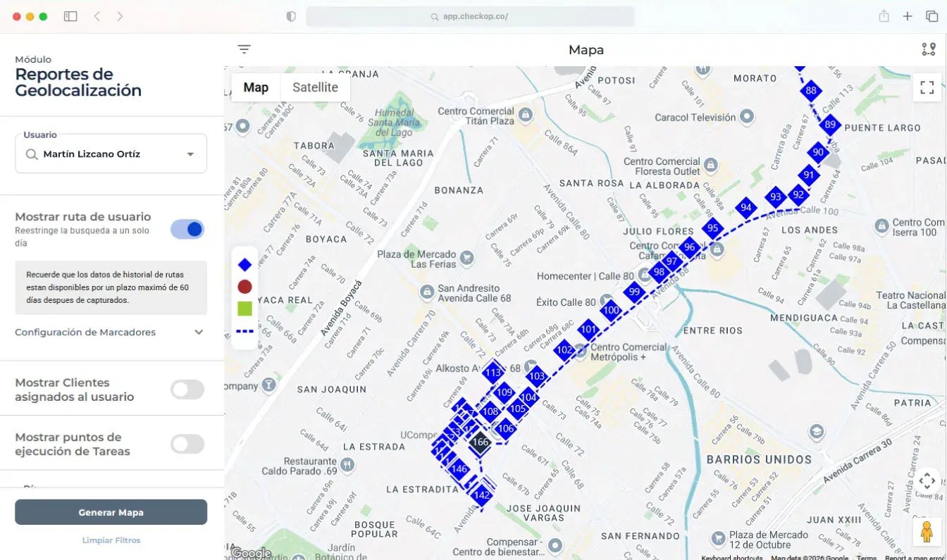947x560 pixels.
Task: Select the blue diamond marker in the legend
Action: point(244,264)
